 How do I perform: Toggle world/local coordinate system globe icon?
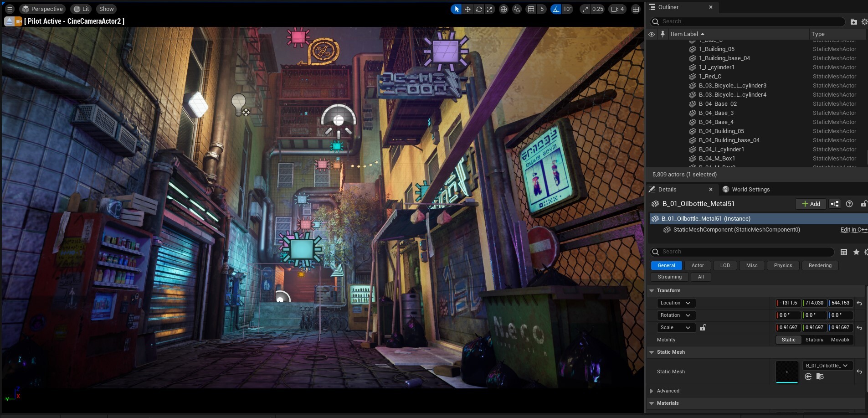(x=503, y=9)
